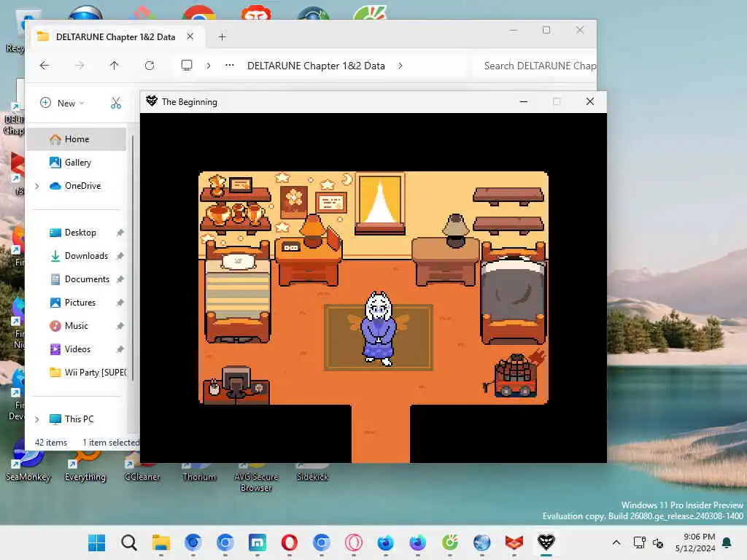Open the Thorium desktop shortcut
This screenshot has height=560, width=747.
click(x=199, y=472)
